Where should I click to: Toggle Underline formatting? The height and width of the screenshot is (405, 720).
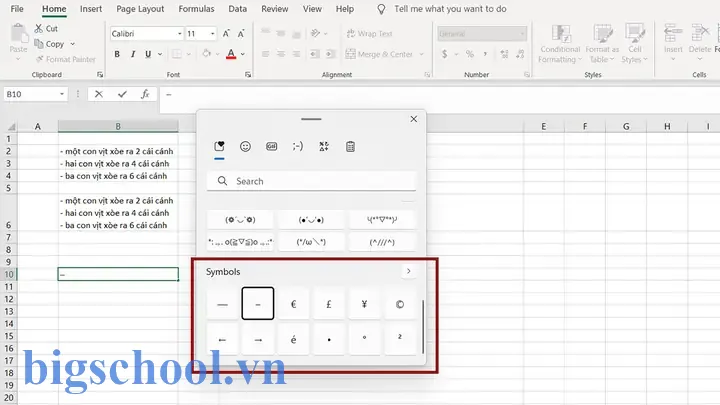click(148, 54)
